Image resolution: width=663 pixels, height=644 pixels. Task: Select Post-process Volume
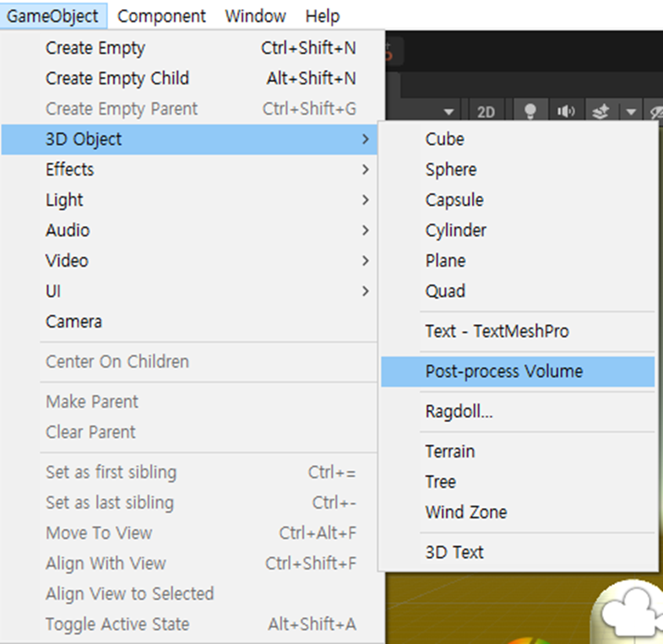tap(518, 372)
